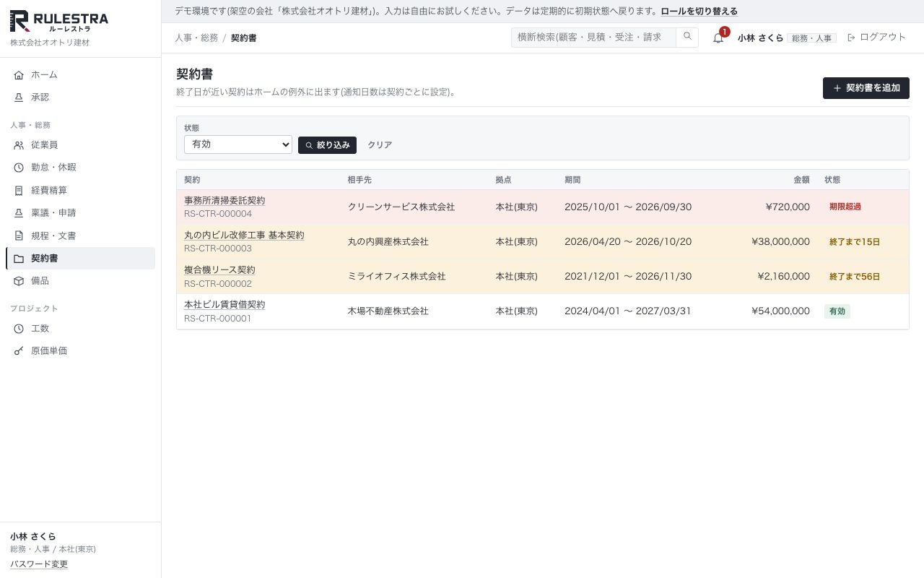Open the 状態 filter dropdown

[238, 144]
